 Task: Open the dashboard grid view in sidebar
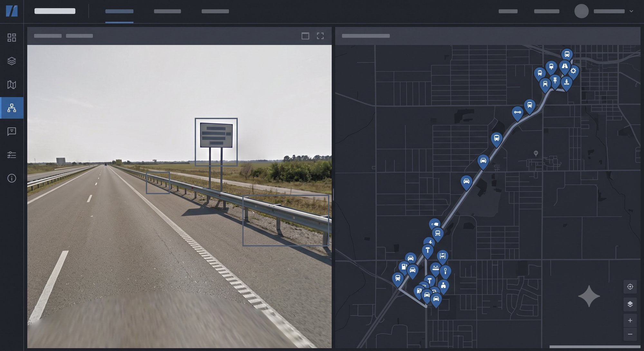coord(12,38)
